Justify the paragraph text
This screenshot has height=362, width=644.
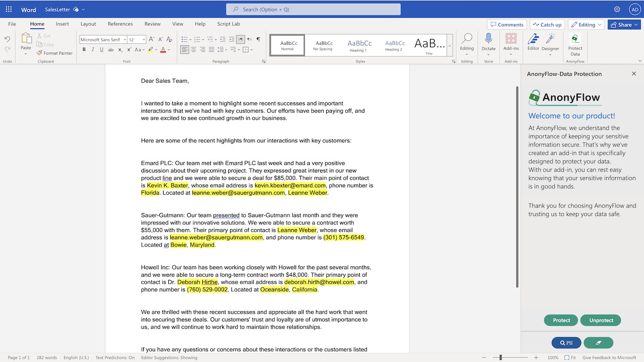(x=212, y=49)
